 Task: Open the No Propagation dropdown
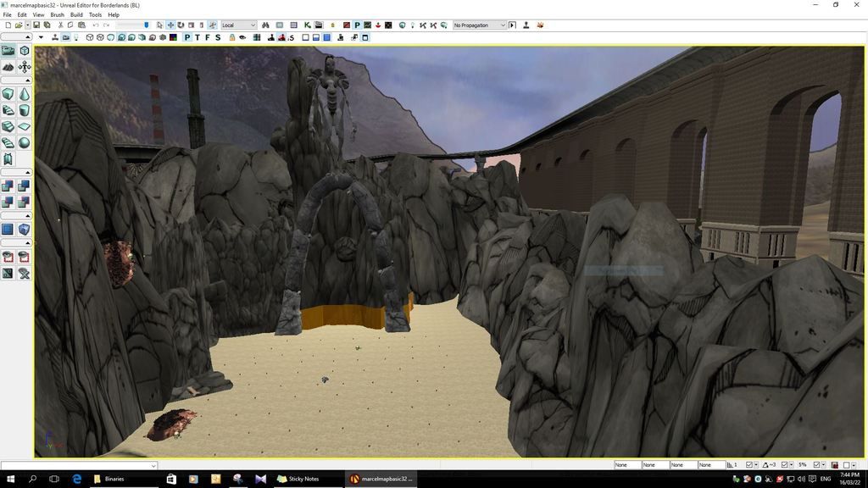click(480, 25)
